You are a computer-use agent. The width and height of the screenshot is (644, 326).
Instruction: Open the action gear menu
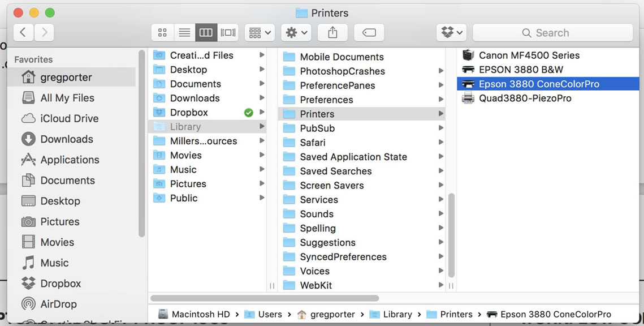(x=296, y=32)
